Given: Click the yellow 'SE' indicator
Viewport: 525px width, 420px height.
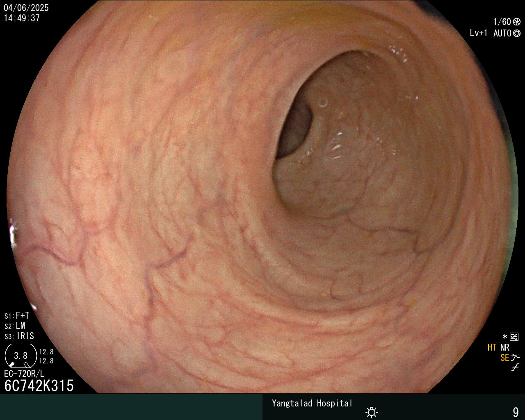Looking at the screenshot, I should pyautogui.click(x=504, y=358).
